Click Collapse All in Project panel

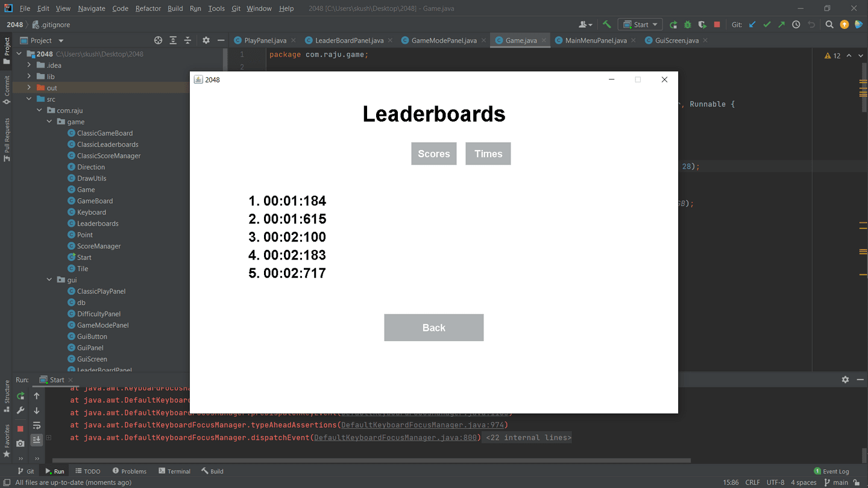pyautogui.click(x=187, y=40)
